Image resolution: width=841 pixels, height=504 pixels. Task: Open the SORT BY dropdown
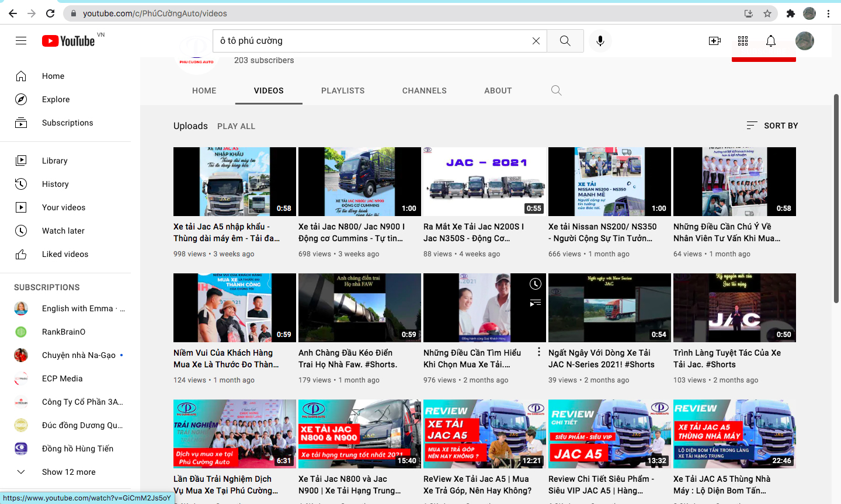click(772, 126)
